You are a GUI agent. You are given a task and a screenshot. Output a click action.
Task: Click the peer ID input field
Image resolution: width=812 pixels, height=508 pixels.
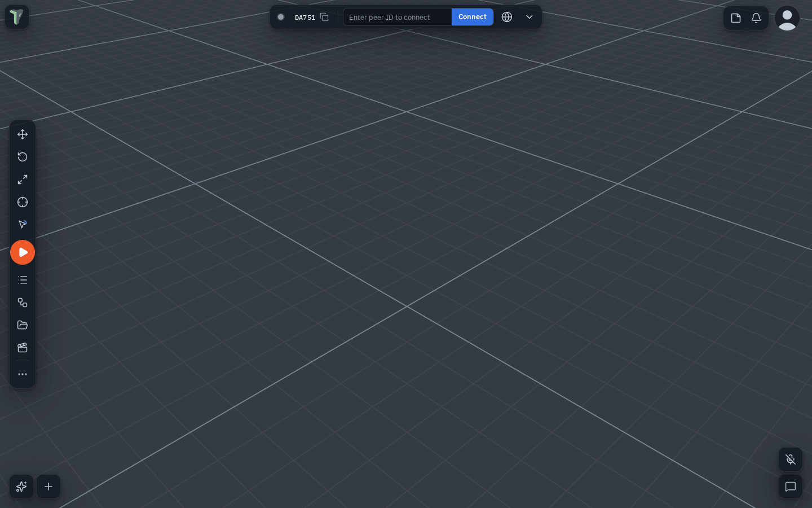click(x=398, y=17)
